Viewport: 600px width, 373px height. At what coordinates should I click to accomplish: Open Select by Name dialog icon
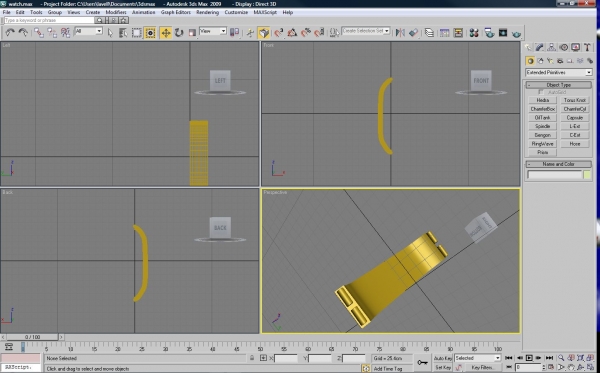123,33
